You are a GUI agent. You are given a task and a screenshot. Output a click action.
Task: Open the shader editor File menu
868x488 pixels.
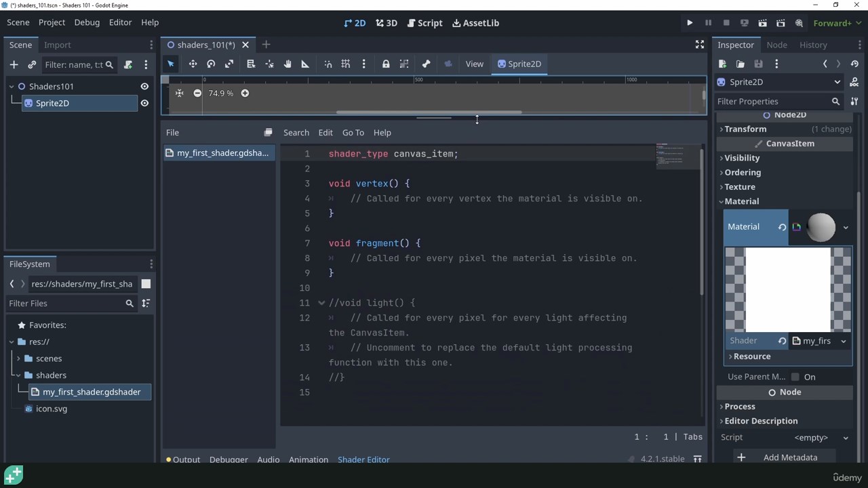click(x=172, y=132)
